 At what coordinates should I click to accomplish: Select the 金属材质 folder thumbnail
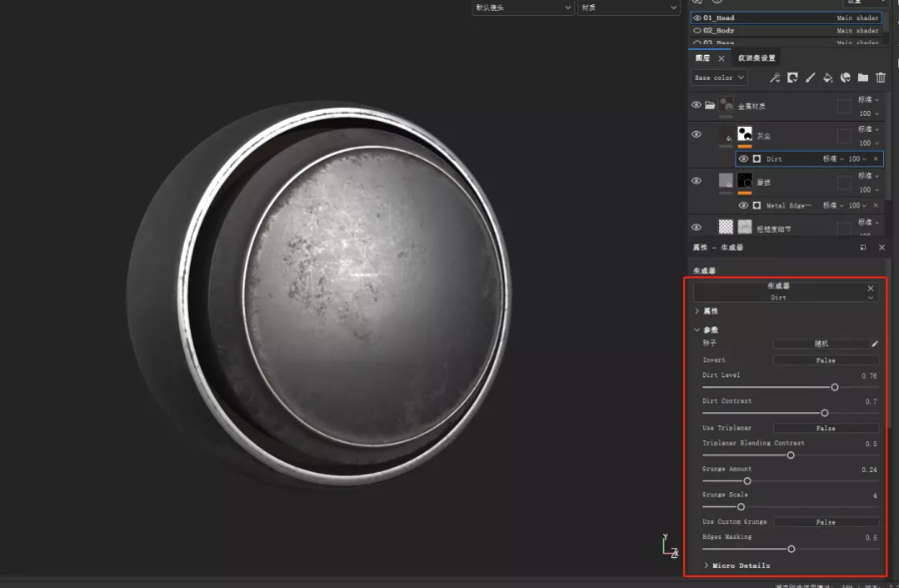[726, 104]
